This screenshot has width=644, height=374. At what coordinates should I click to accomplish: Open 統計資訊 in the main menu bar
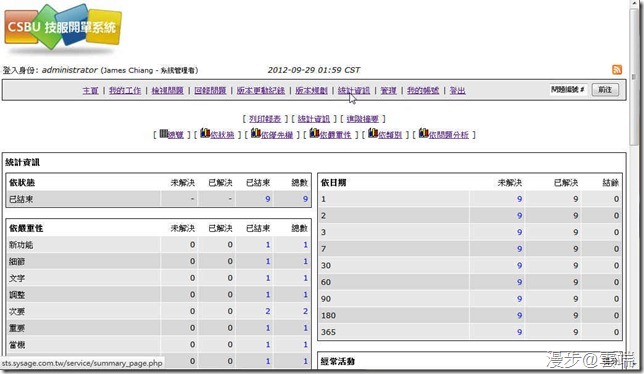tap(354, 90)
